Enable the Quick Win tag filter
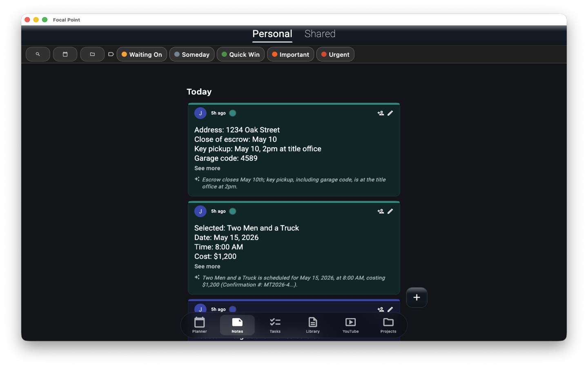The height and width of the screenshot is (368, 588). pyautogui.click(x=241, y=54)
